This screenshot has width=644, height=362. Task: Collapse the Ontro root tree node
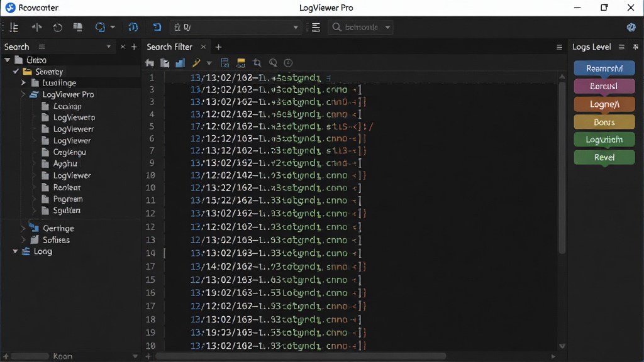(x=8, y=60)
